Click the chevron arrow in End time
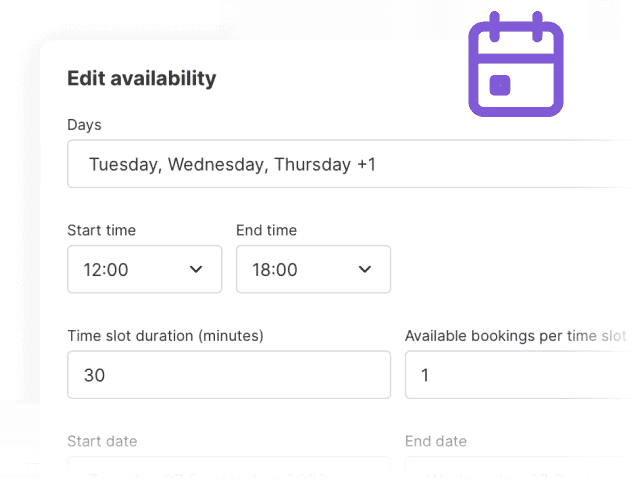The height and width of the screenshot is (480, 640). (365, 269)
